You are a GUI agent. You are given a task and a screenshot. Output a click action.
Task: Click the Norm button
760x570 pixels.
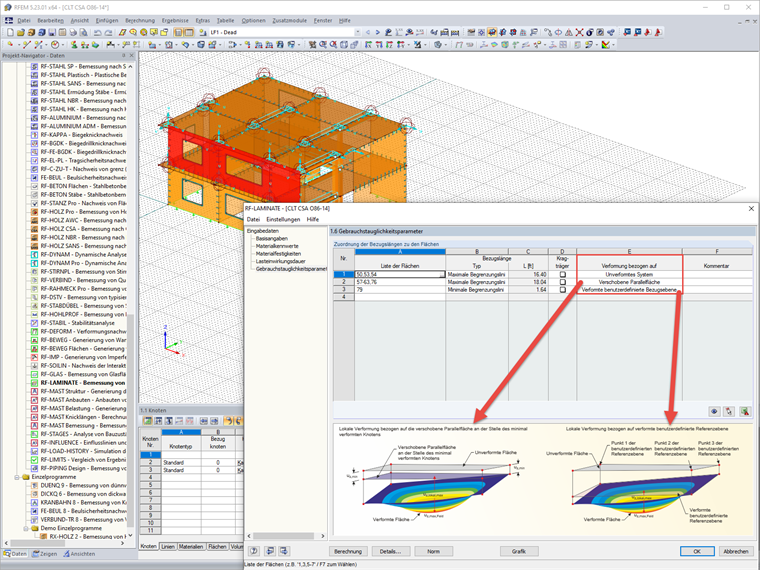[433, 552]
